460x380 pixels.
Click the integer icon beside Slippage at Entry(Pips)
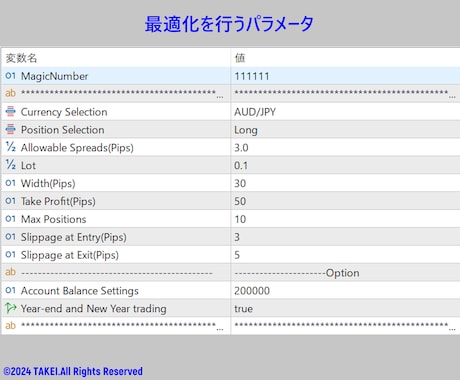(10, 237)
